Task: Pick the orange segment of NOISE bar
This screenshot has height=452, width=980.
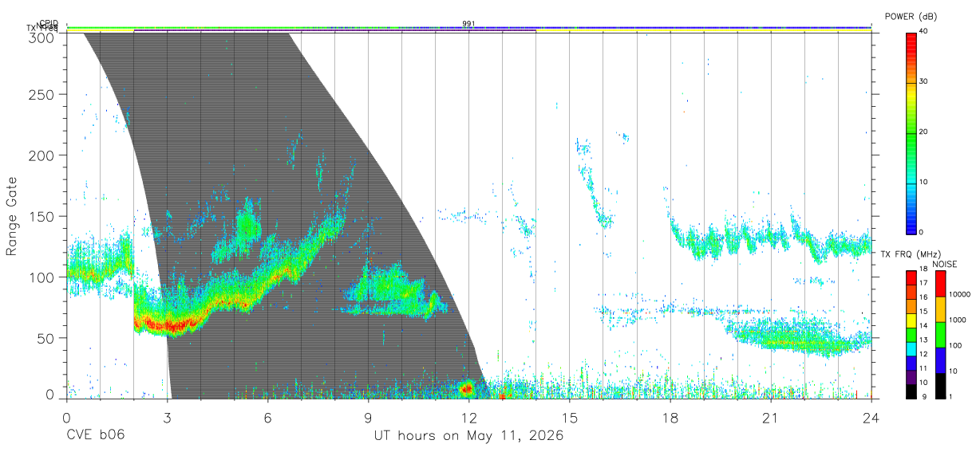Action: coord(940,309)
